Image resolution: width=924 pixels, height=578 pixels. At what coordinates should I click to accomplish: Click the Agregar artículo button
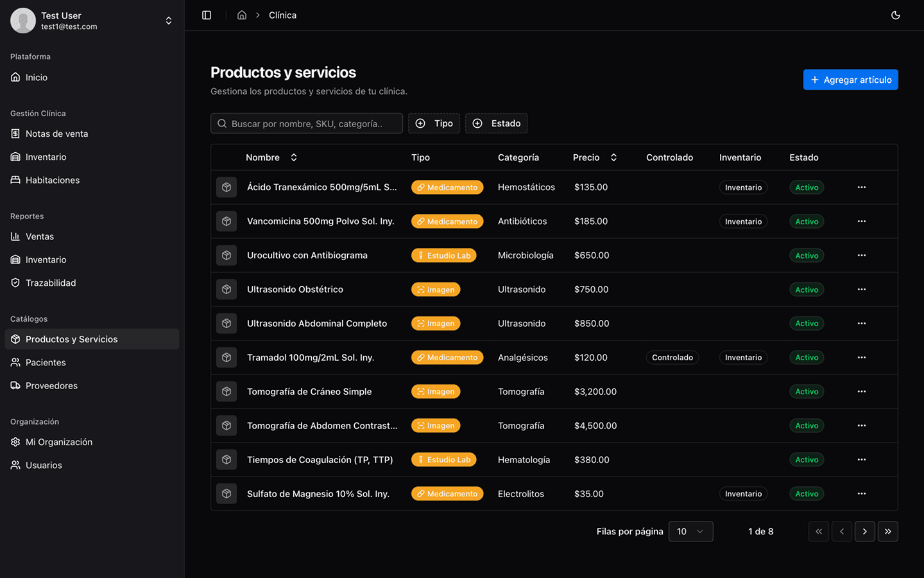coord(850,80)
